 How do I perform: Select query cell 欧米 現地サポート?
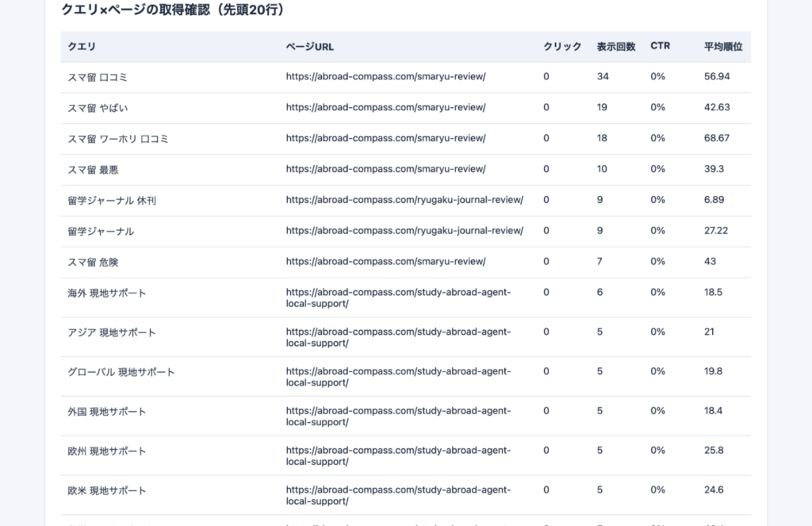tap(107, 491)
